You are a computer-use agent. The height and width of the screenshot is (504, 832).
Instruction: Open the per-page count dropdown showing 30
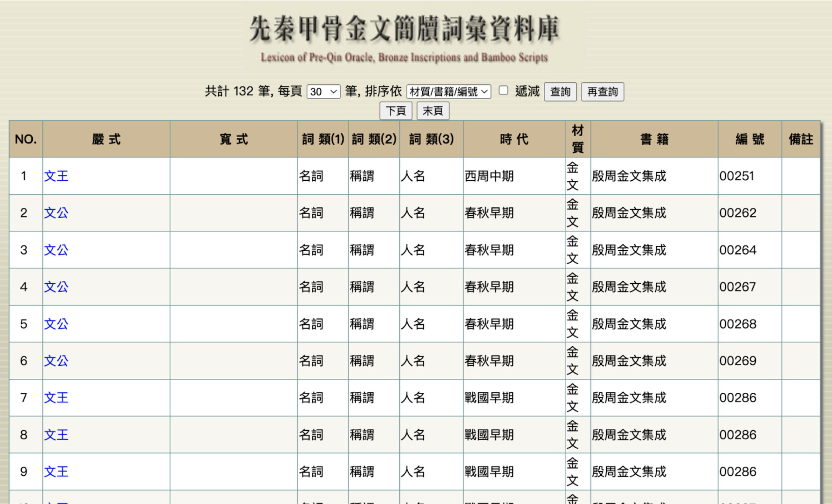(323, 92)
